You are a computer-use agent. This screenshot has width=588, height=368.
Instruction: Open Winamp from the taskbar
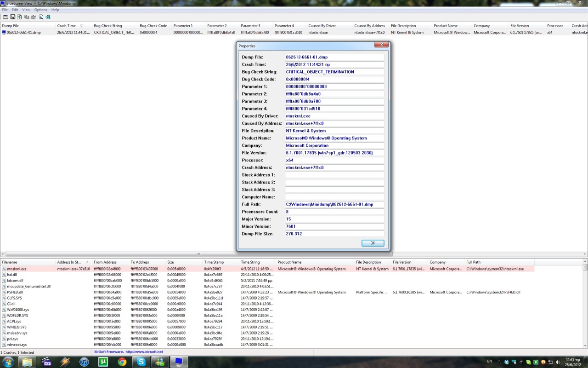[x=65, y=362]
